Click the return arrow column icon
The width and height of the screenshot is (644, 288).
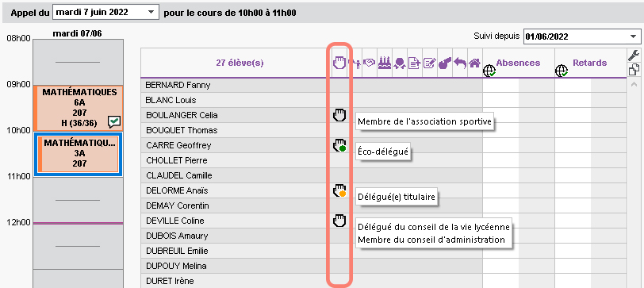click(460, 63)
